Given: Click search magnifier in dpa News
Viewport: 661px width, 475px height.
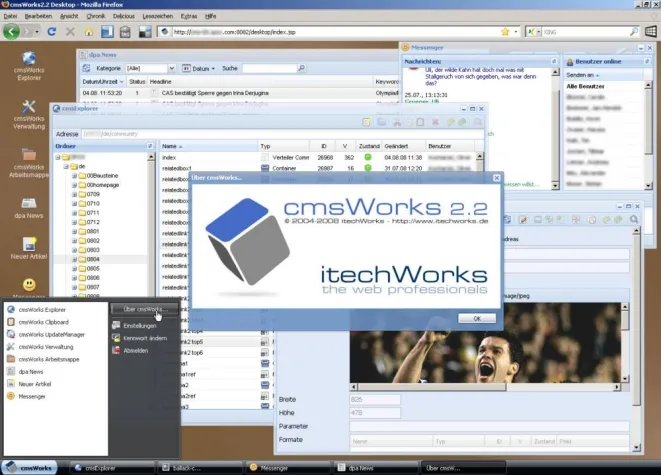Looking at the screenshot, I should [301, 68].
